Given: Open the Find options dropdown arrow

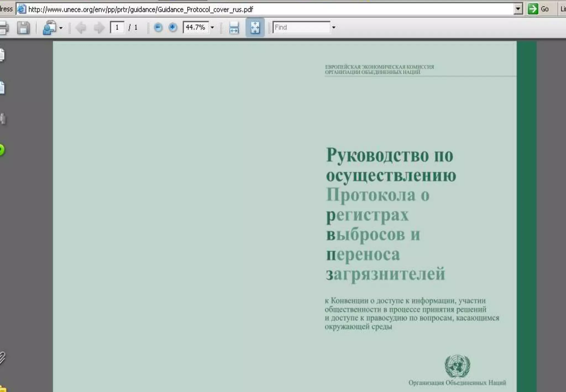Looking at the screenshot, I should (x=334, y=27).
